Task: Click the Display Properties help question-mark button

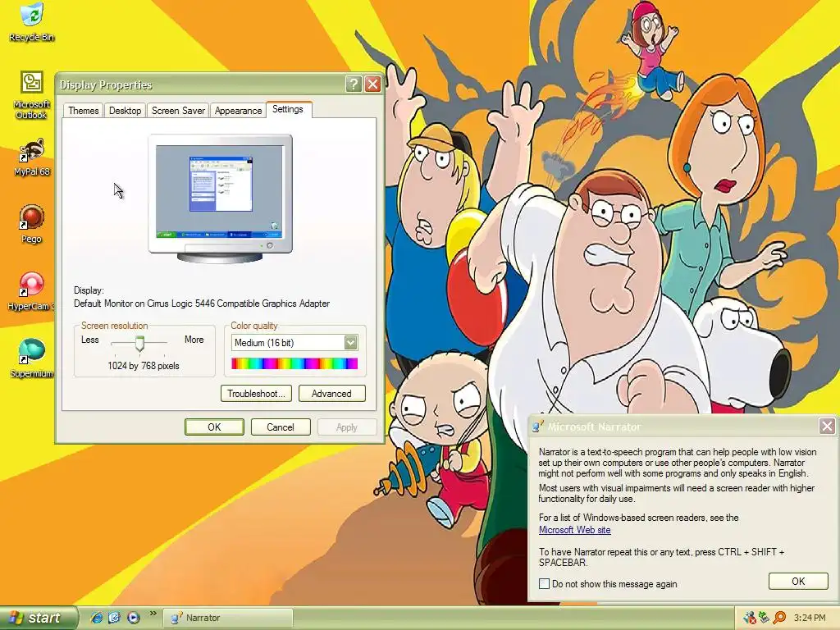Action: [354, 84]
